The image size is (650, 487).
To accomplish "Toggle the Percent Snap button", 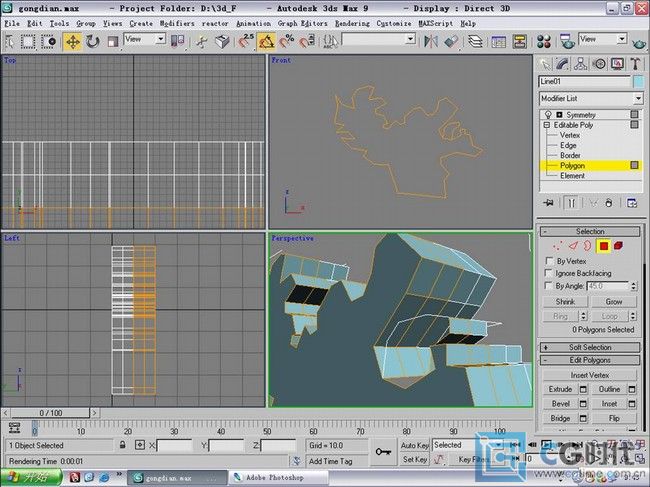I will tap(287, 41).
